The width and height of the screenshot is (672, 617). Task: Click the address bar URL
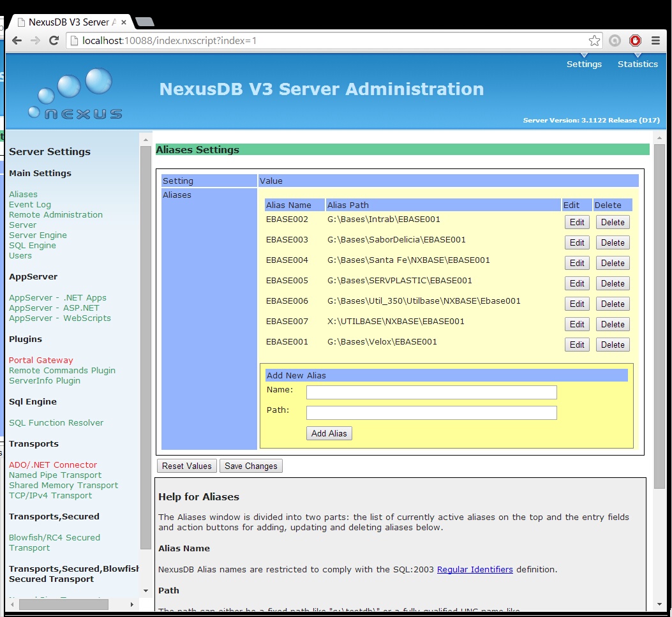click(169, 41)
